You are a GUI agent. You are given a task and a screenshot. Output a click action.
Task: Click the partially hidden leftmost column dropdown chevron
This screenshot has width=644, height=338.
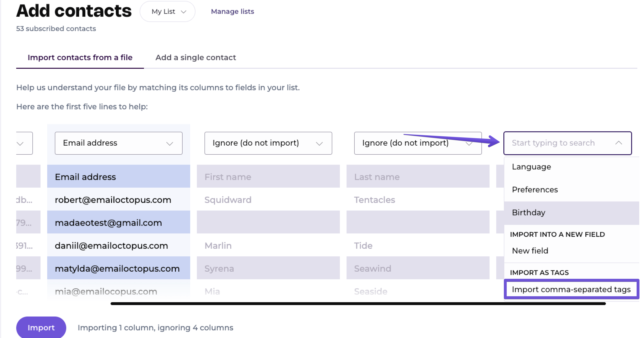pos(20,143)
